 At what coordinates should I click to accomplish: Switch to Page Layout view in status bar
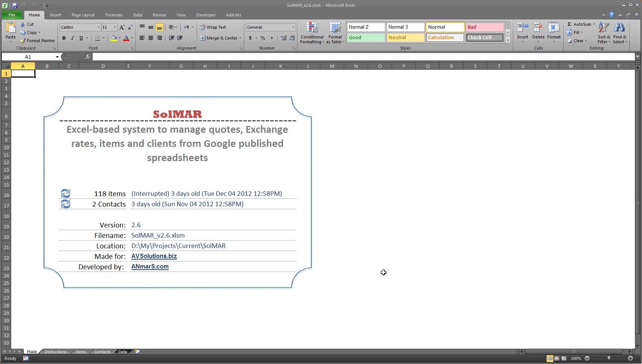(557, 358)
